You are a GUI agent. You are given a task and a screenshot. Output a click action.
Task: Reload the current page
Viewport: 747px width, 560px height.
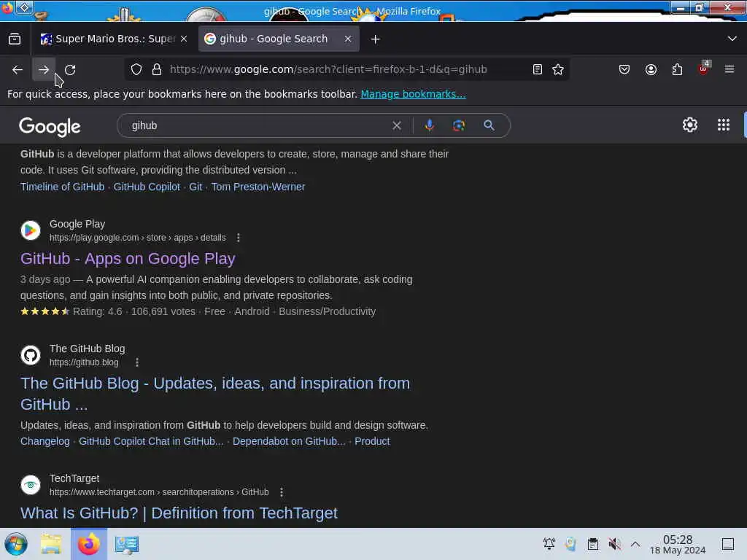click(x=70, y=69)
